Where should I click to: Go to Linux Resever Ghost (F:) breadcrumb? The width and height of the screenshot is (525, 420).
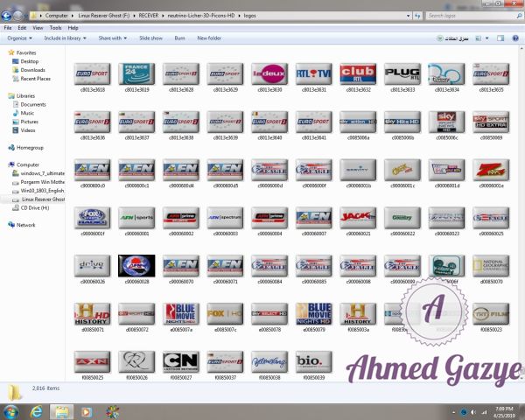point(104,16)
